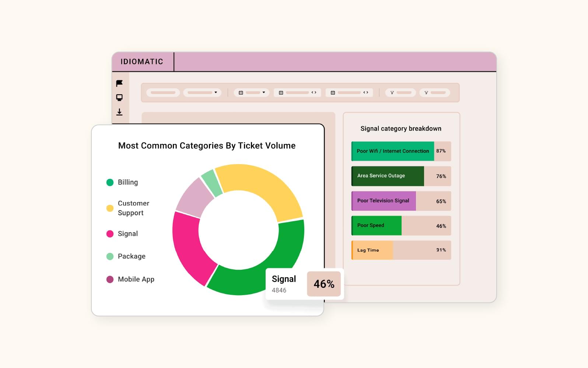The height and width of the screenshot is (368, 588).
Task: Click the first blank pill in the filter toolbar
Action: point(163,93)
